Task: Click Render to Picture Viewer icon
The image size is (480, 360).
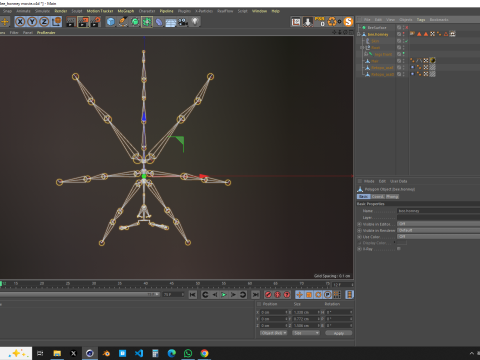Action: [83, 22]
